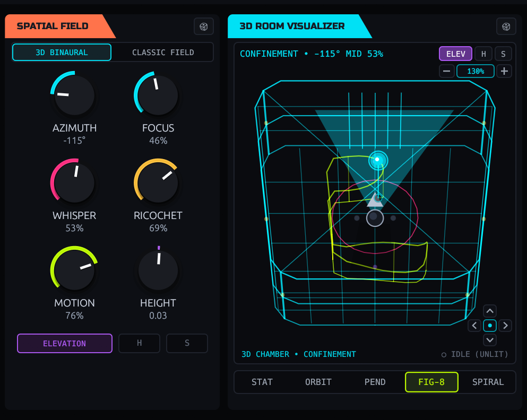Viewport: 527px width, 420px height.
Task: Zoom in with the plus button
Action: [x=504, y=71]
